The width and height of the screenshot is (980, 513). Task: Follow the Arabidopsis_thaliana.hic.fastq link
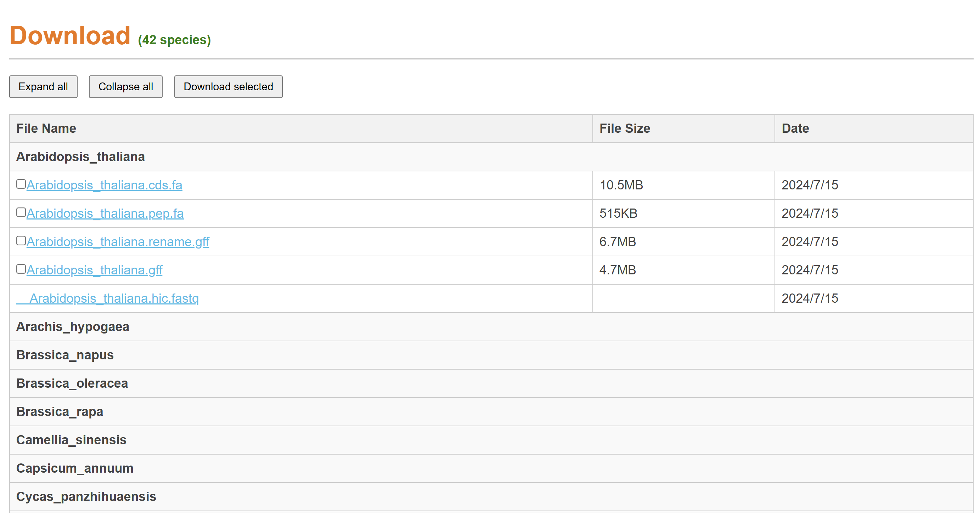click(x=114, y=298)
